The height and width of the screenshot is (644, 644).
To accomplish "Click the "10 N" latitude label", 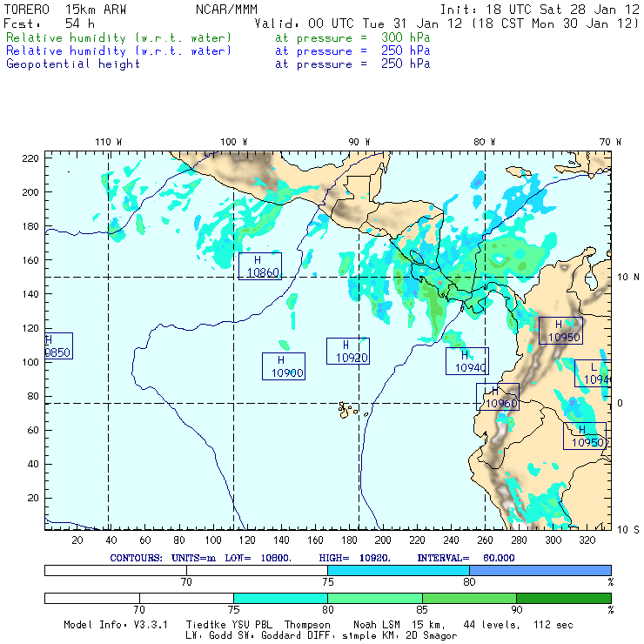I will (628, 278).
